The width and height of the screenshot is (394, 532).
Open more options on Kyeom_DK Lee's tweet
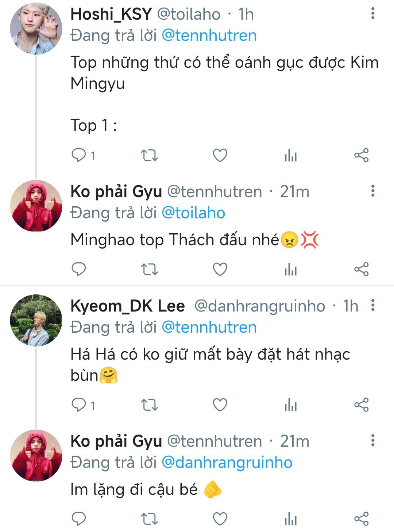tap(372, 305)
